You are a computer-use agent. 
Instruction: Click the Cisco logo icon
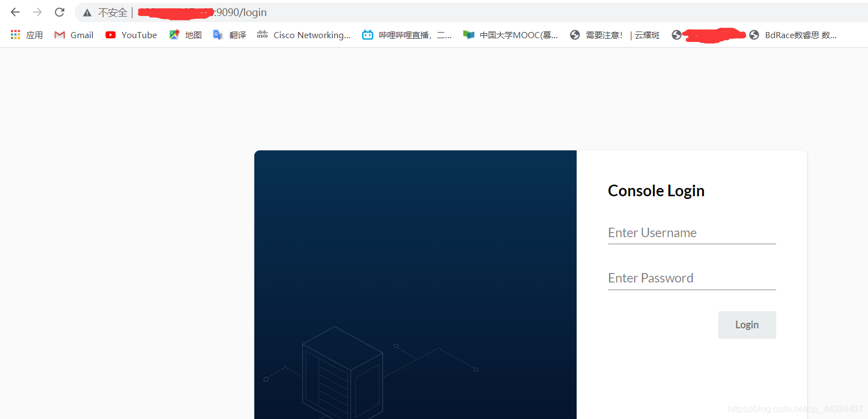(262, 34)
